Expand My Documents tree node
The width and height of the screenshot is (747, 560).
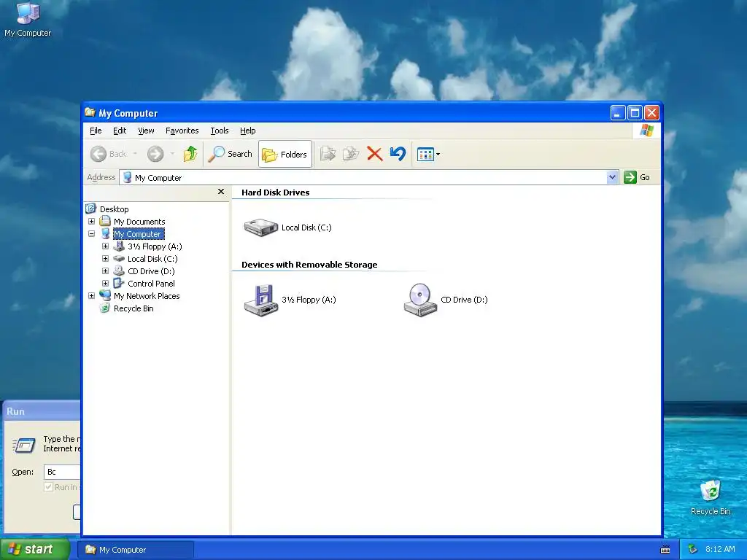click(91, 222)
